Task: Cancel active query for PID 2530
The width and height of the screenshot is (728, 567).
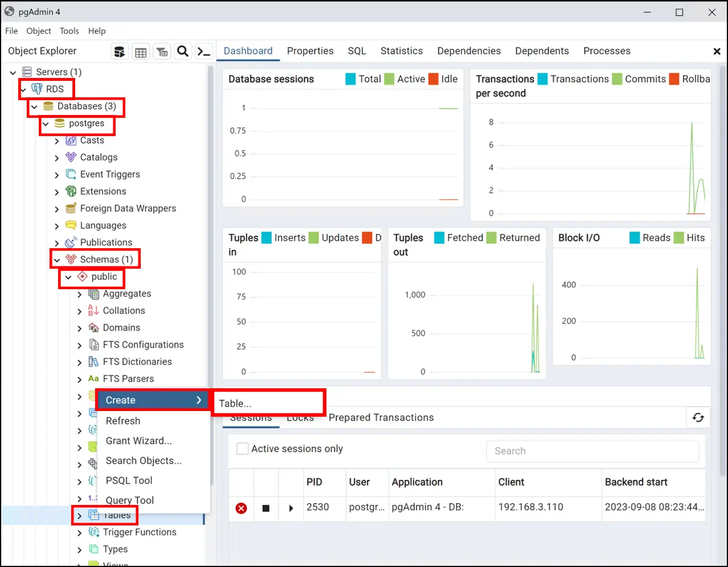Action: pos(266,508)
